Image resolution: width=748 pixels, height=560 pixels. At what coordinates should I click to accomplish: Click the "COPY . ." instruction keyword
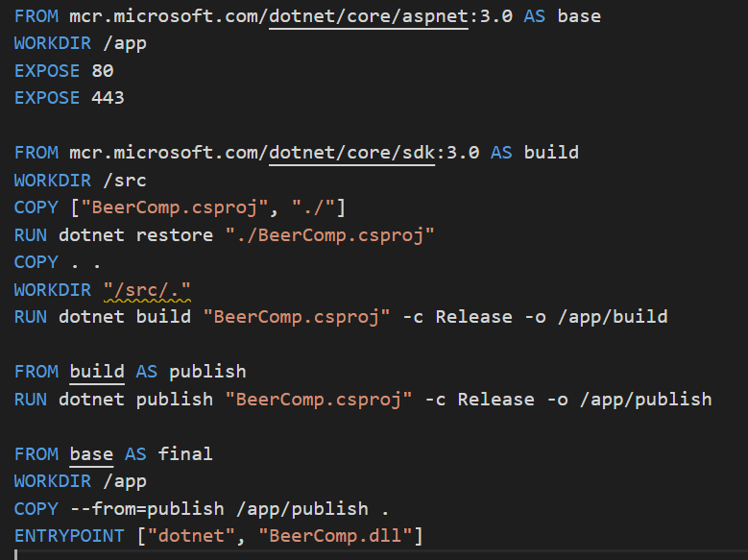click(x=36, y=262)
